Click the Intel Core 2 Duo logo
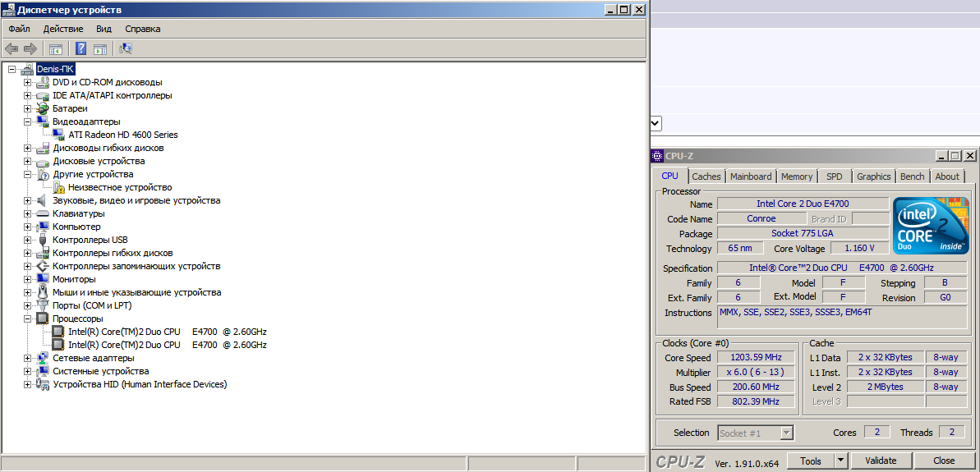 931,226
